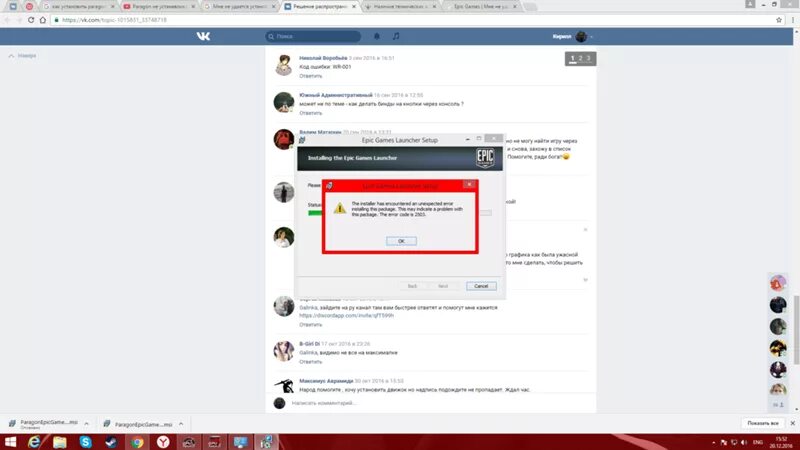Screen dimensions: 800x450
Task: Open File Explorer from the taskbar
Action: point(60,442)
